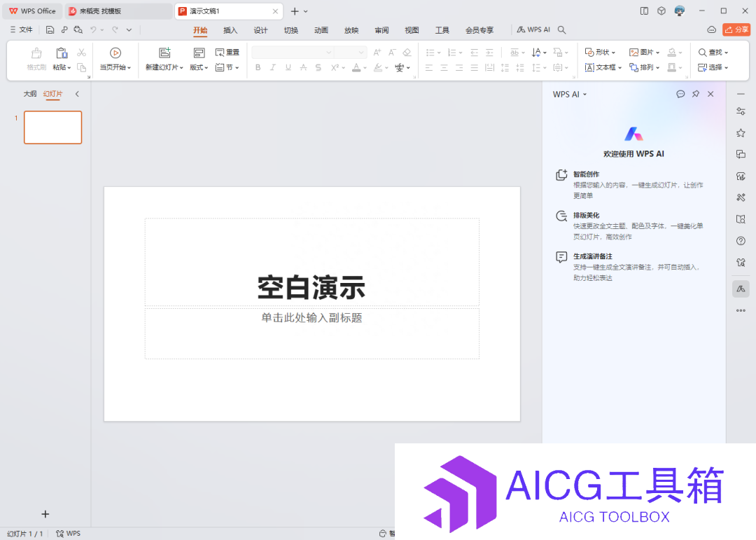Image resolution: width=756 pixels, height=540 pixels.
Task: Open the Insert (插入) ribbon tab
Action: [x=230, y=30]
